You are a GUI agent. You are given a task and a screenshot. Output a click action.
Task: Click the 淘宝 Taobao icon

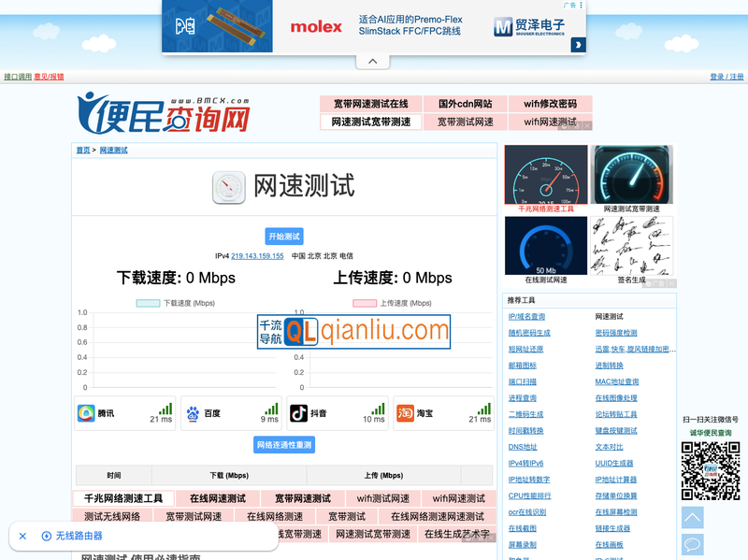[406, 411]
